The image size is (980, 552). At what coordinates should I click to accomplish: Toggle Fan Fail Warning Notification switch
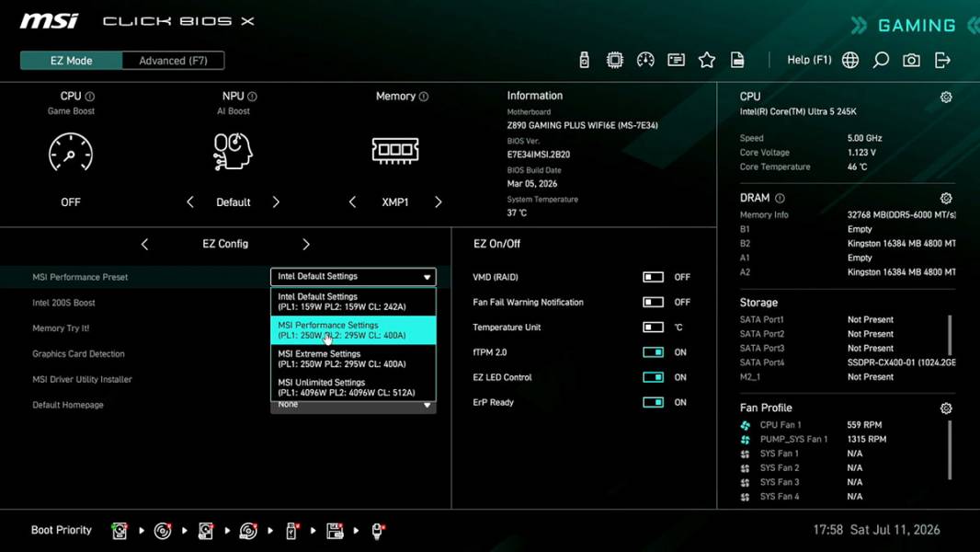pyautogui.click(x=653, y=302)
